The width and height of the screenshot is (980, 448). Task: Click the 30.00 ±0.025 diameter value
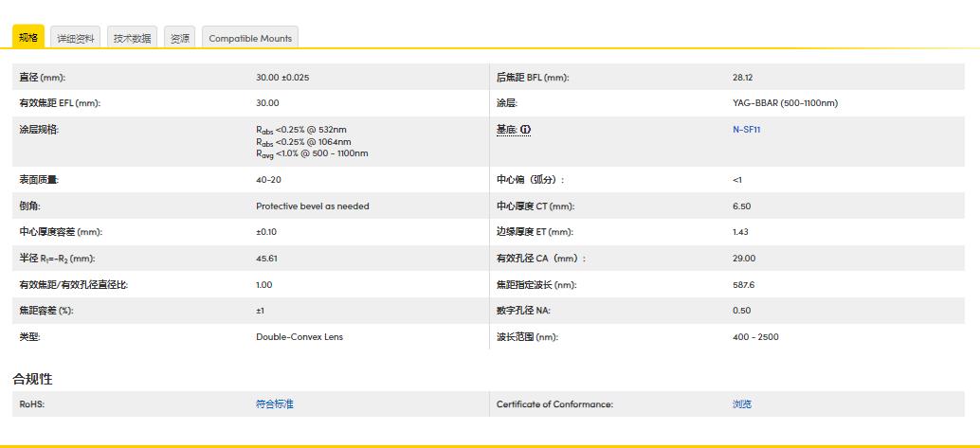tap(282, 78)
